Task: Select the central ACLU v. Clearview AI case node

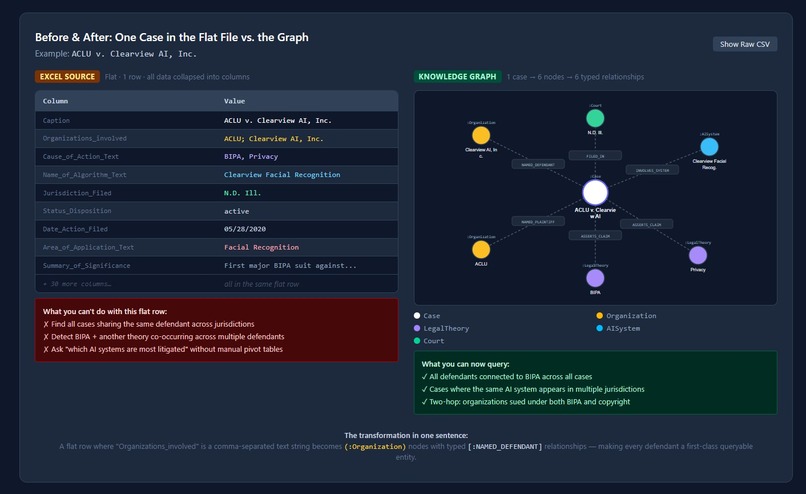Action: [595, 193]
